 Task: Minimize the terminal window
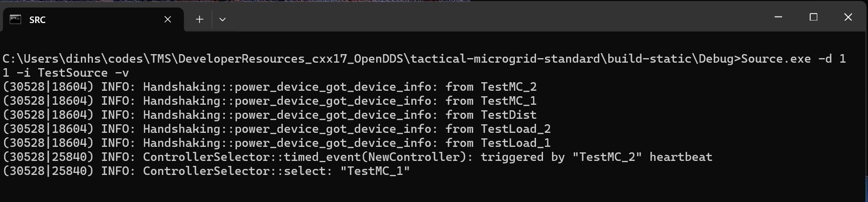coord(779,17)
